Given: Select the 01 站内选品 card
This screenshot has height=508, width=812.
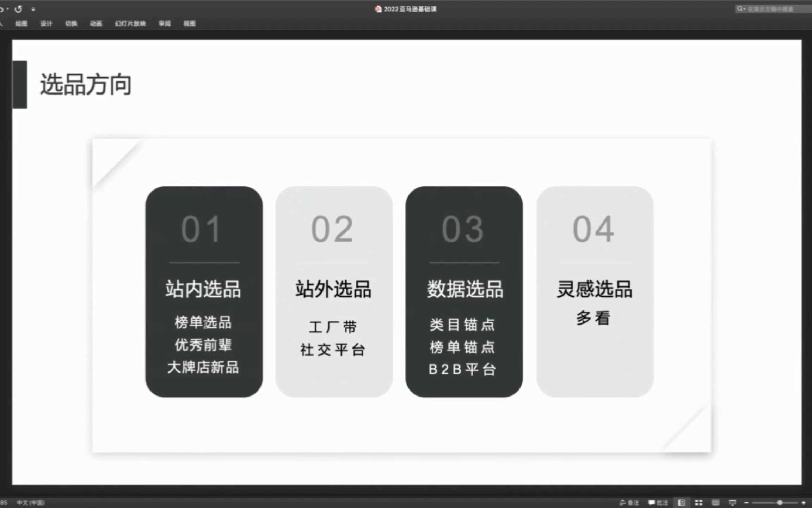Looking at the screenshot, I should click(x=204, y=291).
